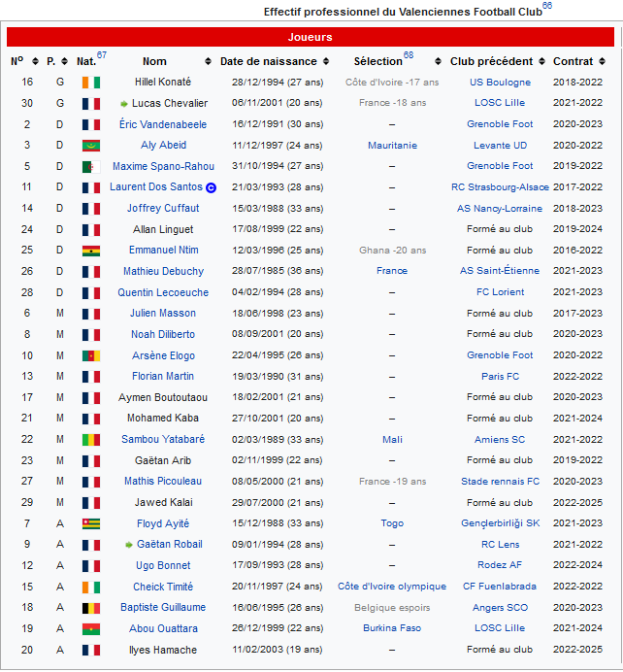Follow the Côte d'Ivoire olympique link
This screenshot has width=623, height=672.
click(392, 587)
